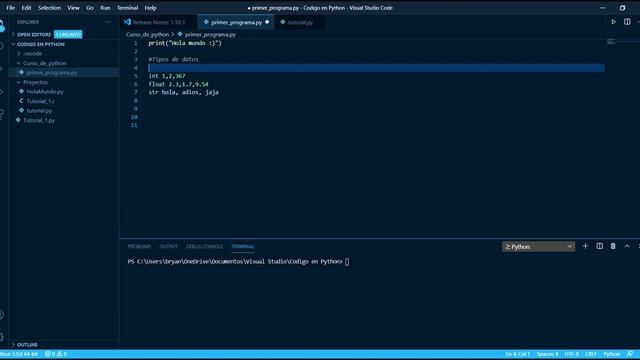Screen dimensions: 640x360
Task: Click Curso_de_python breadcrumb
Action: tap(147, 35)
